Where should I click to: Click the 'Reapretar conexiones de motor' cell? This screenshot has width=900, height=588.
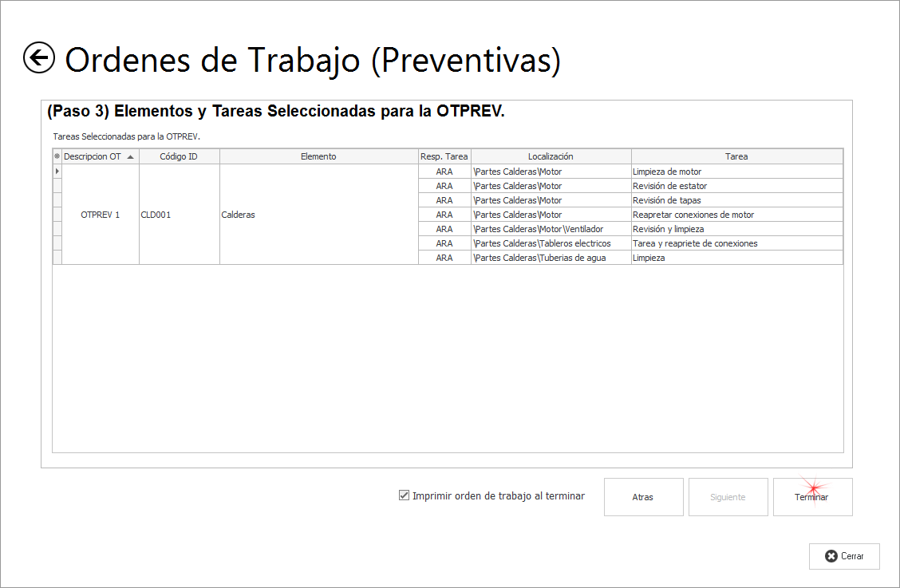(693, 215)
